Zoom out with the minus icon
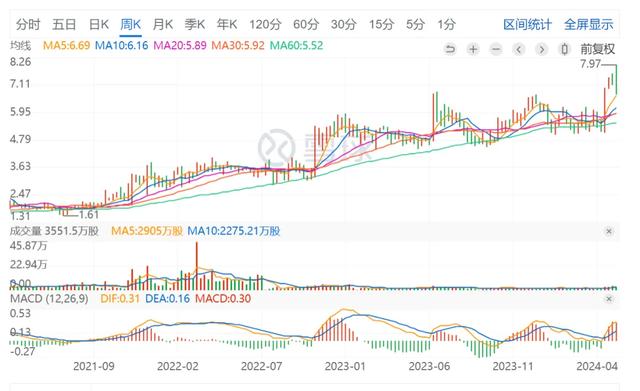640x391 pixels. pyautogui.click(x=496, y=49)
